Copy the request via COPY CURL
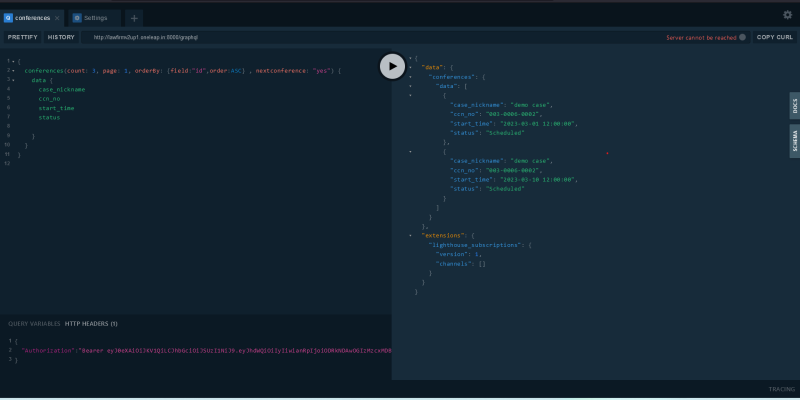Screen dimensions: 800x400 click(774, 37)
